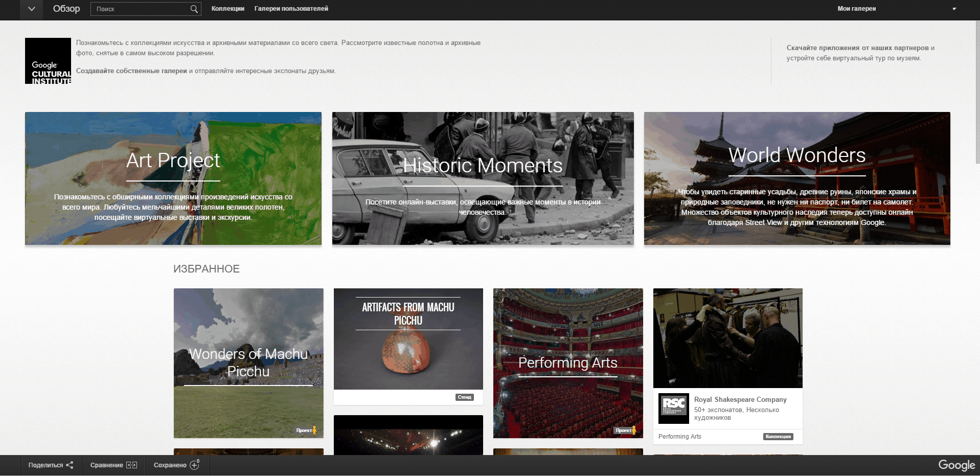The image size is (980, 476).
Task: Open the My galleries dropdown arrow
Action: point(954,9)
